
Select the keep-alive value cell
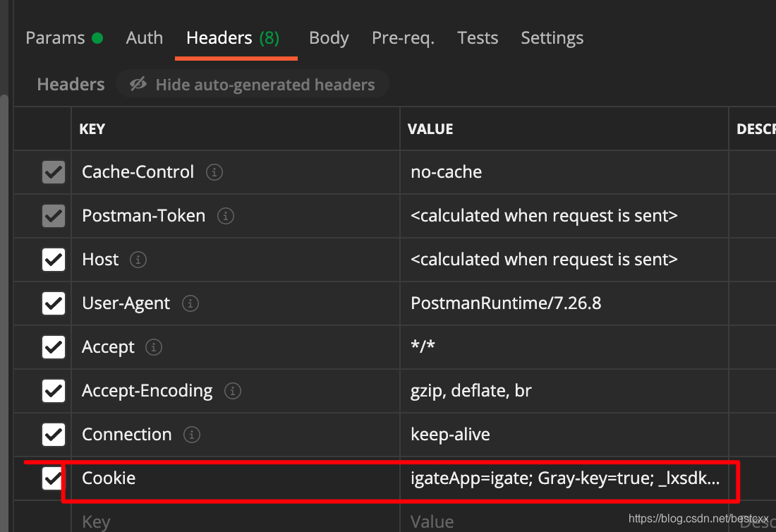click(x=564, y=435)
